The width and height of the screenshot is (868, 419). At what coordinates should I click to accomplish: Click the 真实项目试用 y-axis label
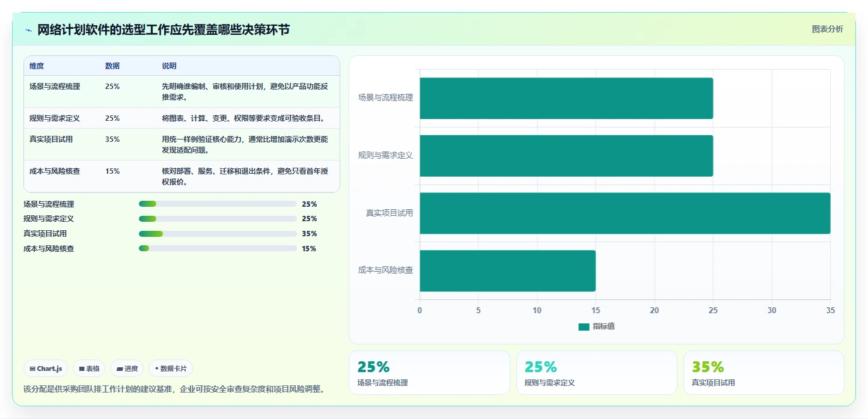click(390, 213)
